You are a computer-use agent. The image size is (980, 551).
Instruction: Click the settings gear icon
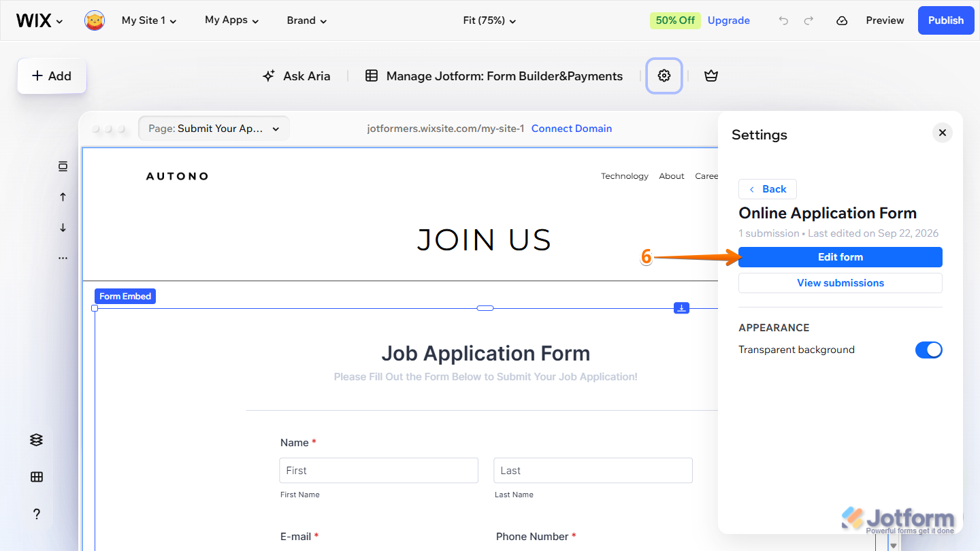pyautogui.click(x=664, y=76)
